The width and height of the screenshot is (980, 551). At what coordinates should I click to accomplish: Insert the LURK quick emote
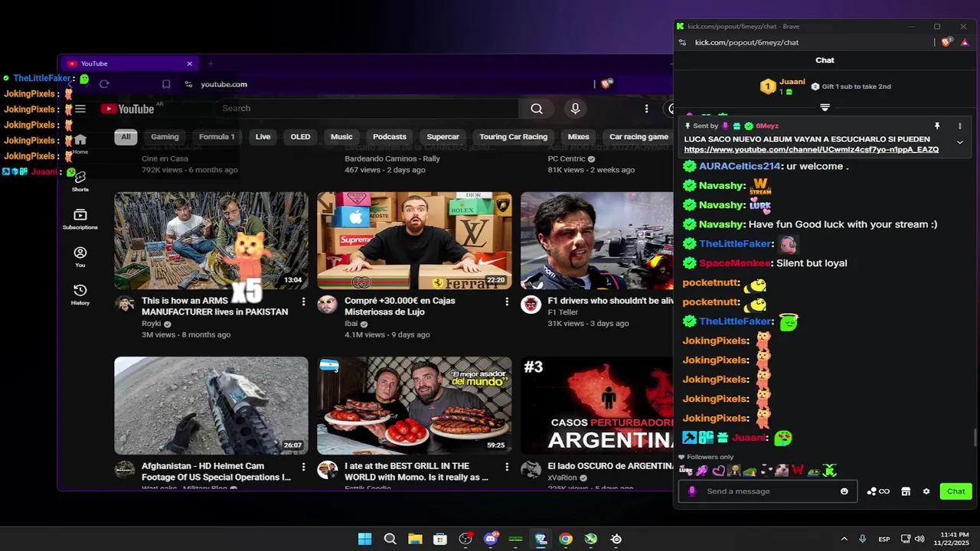(686, 471)
